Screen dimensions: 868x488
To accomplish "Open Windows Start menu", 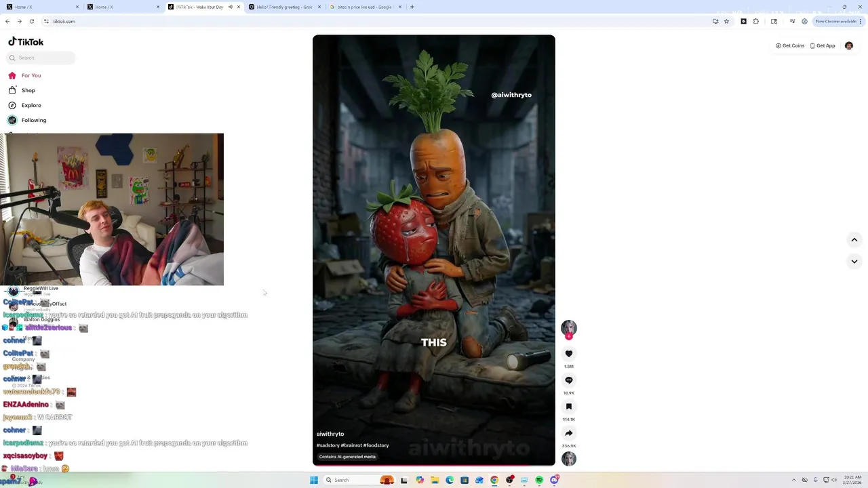I will 314,480.
